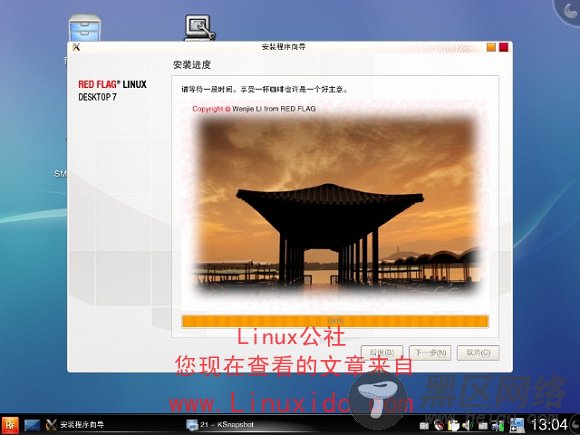Viewport: 580px width, 435px height.
Task: Click the 取消(C) cancel button
Action: tap(478, 353)
